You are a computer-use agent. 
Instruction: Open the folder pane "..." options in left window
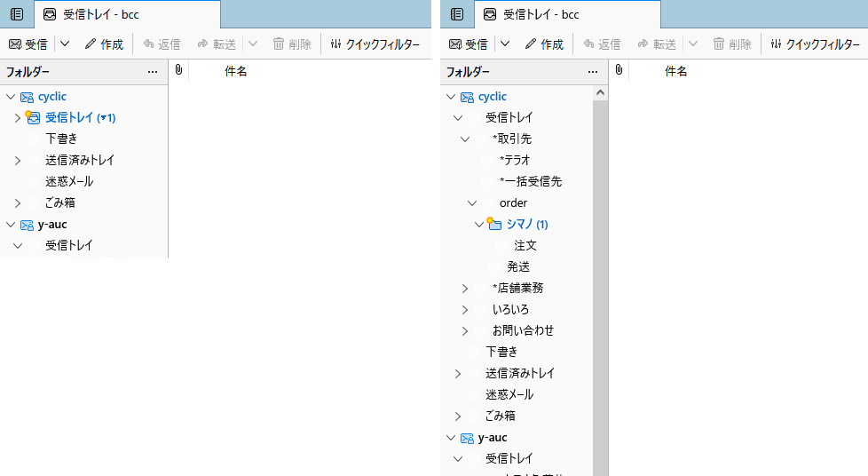[153, 71]
